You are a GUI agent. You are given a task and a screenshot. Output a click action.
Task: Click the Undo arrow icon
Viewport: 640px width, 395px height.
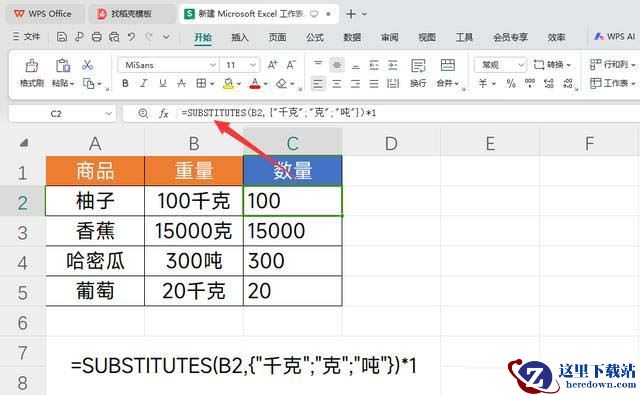tap(131, 37)
